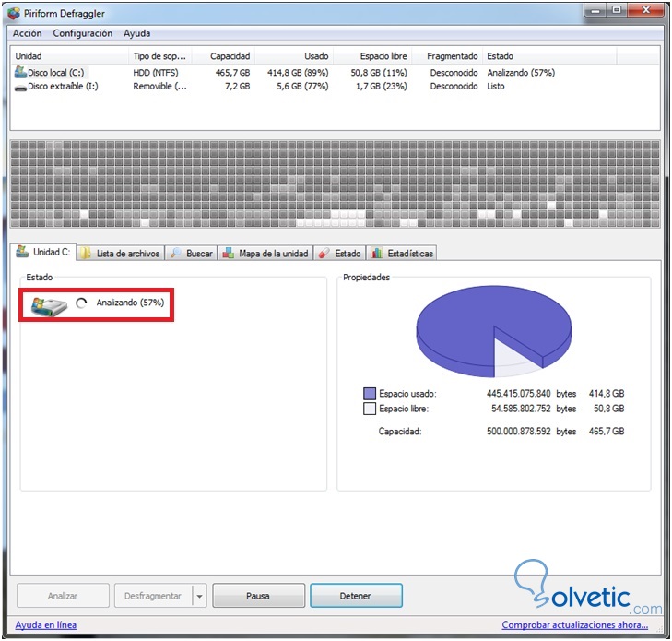
Task: Click the drive block map grid
Action: click(x=336, y=184)
